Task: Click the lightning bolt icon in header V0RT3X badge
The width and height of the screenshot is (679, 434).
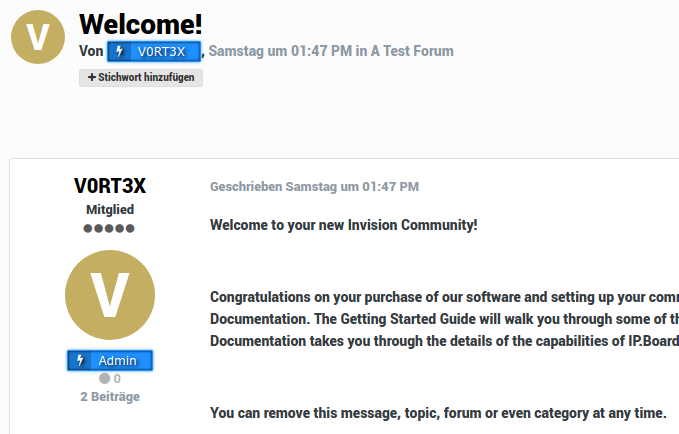Action: coord(120,51)
